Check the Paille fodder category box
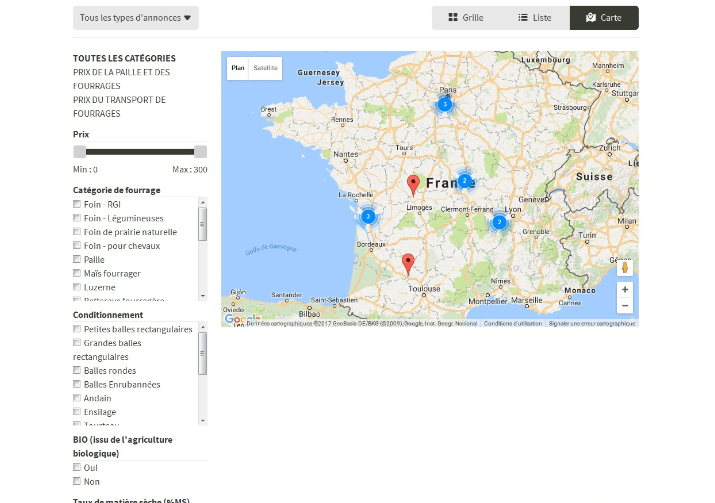The image size is (715, 503). pos(77,259)
